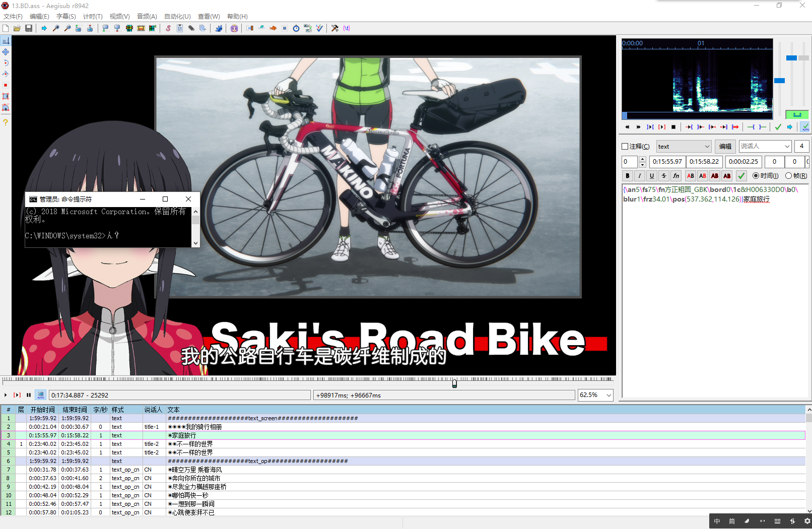812x529 pixels.
Task: Toggle tag hiding {\t} toolbar icon
Action: click(x=347, y=28)
